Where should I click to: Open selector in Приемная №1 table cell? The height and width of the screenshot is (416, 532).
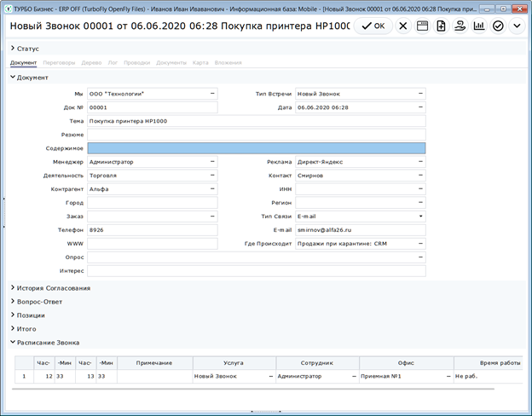click(448, 376)
